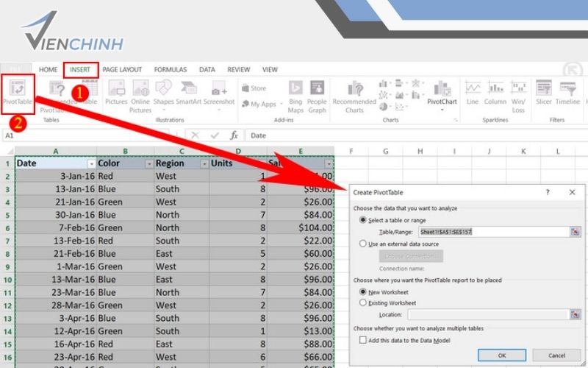The width and height of the screenshot is (588, 368).
Task: Click Cancel in Create PivotTable dialog
Action: coord(556,355)
